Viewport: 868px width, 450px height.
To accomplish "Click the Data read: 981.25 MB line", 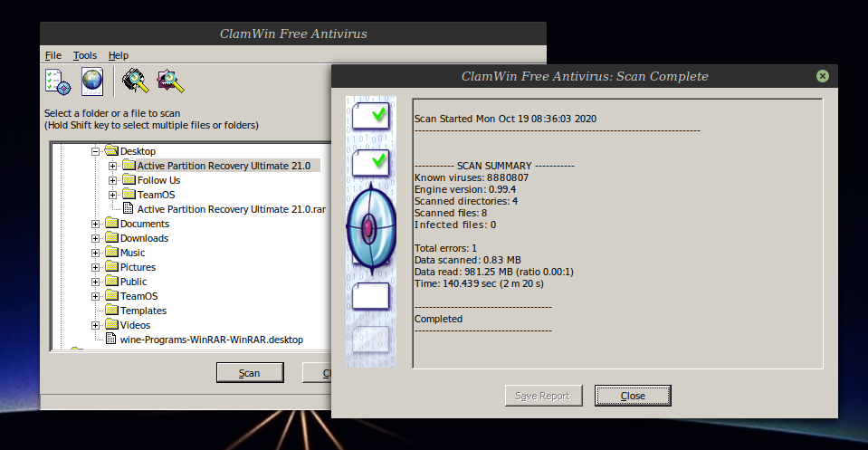I will click(494, 272).
